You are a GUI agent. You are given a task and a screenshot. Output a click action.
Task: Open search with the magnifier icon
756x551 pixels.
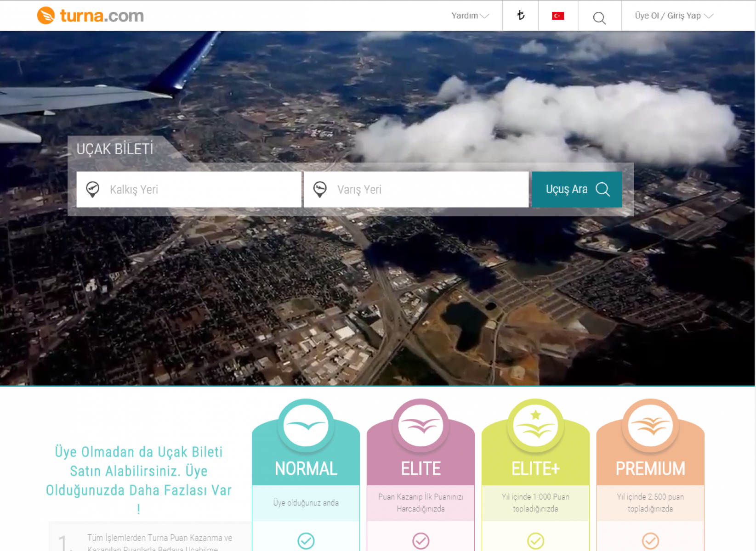click(x=599, y=18)
